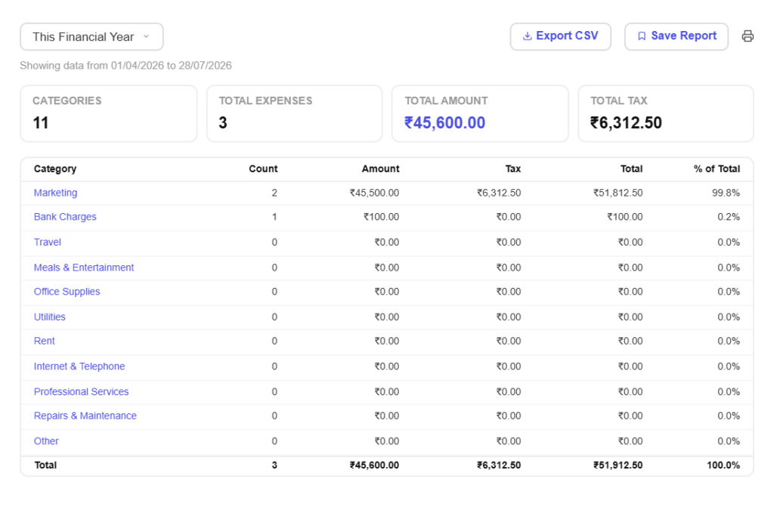Click the Export CSV button

(560, 36)
